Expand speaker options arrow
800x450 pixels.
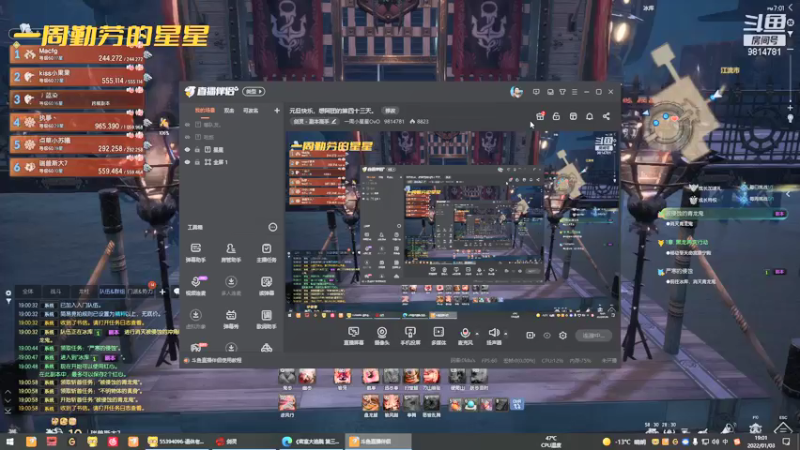click(506, 334)
